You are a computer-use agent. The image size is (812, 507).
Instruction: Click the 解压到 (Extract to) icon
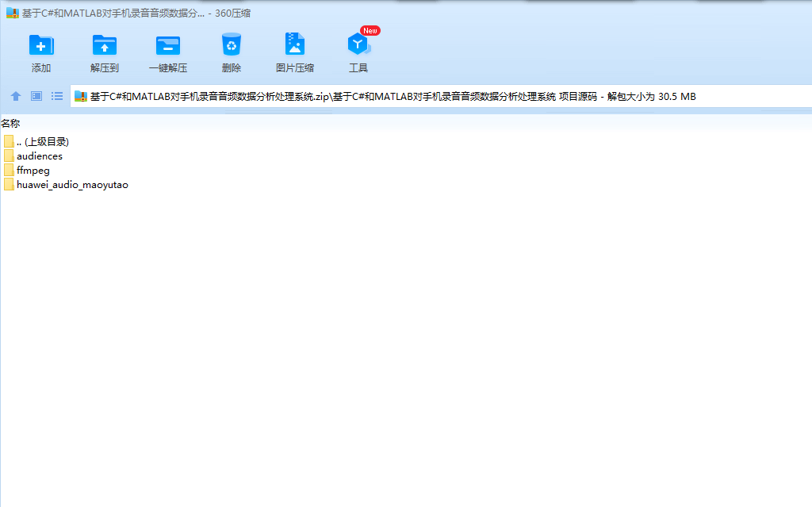104,45
